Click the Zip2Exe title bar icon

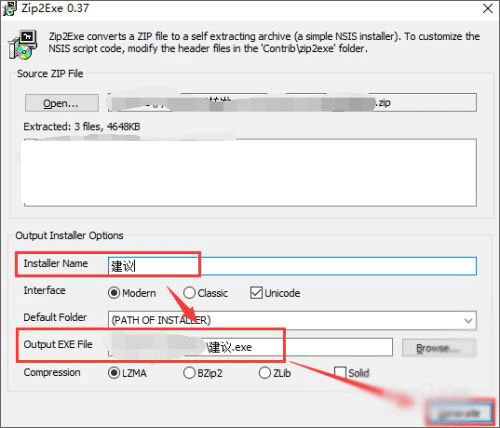coord(9,8)
